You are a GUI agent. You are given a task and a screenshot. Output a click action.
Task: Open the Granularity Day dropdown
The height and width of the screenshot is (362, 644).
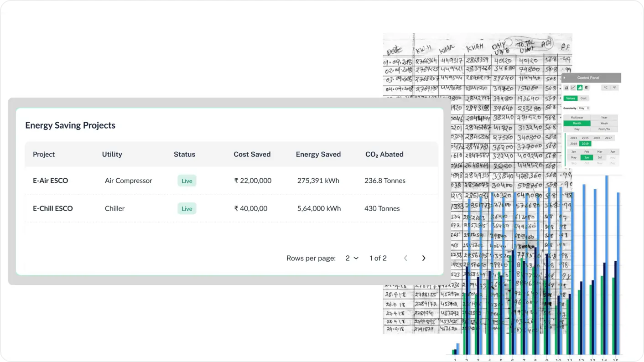(x=584, y=108)
